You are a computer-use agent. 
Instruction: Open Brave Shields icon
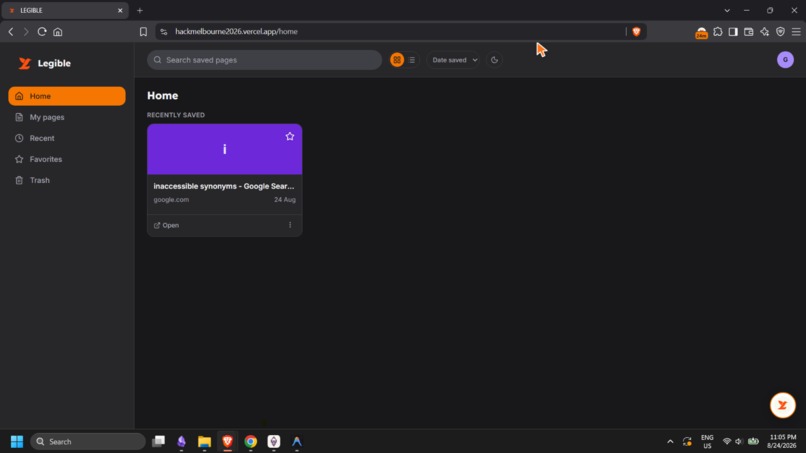click(x=636, y=32)
